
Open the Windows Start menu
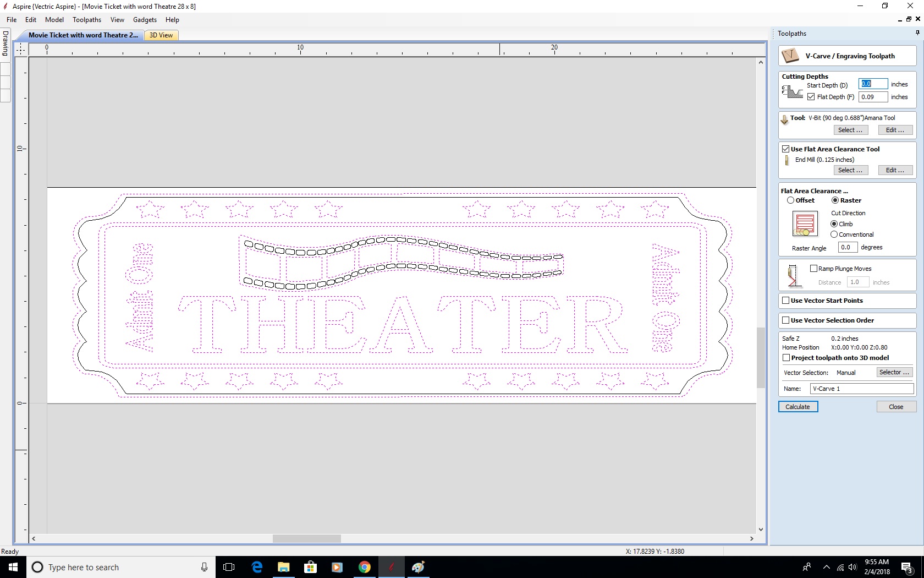(x=13, y=567)
